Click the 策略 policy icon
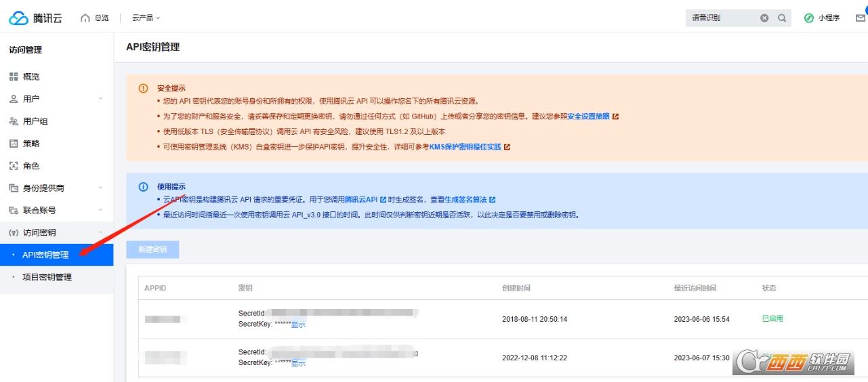The width and height of the screenshot is (868, 382). 14,144
